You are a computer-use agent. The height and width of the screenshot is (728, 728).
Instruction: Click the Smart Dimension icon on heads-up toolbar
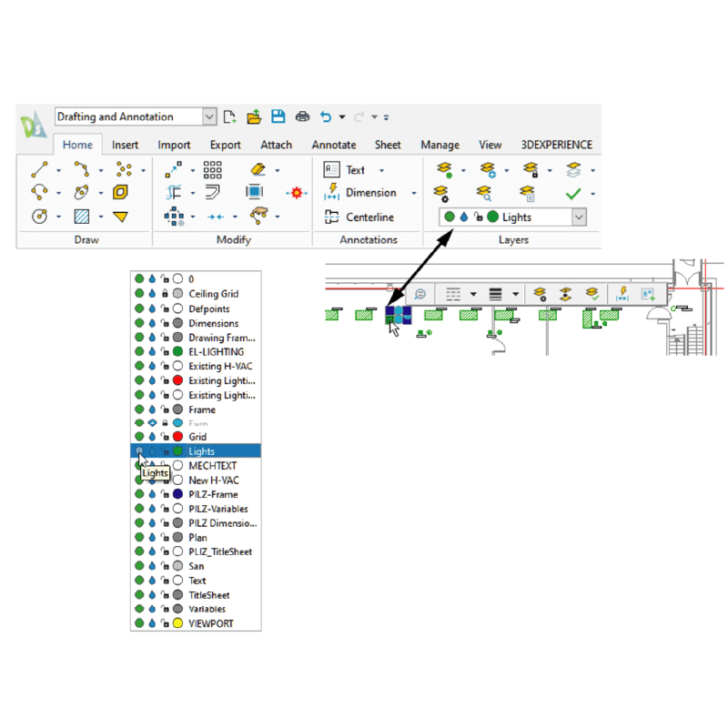pyautogui.click(x=623, y=294)
